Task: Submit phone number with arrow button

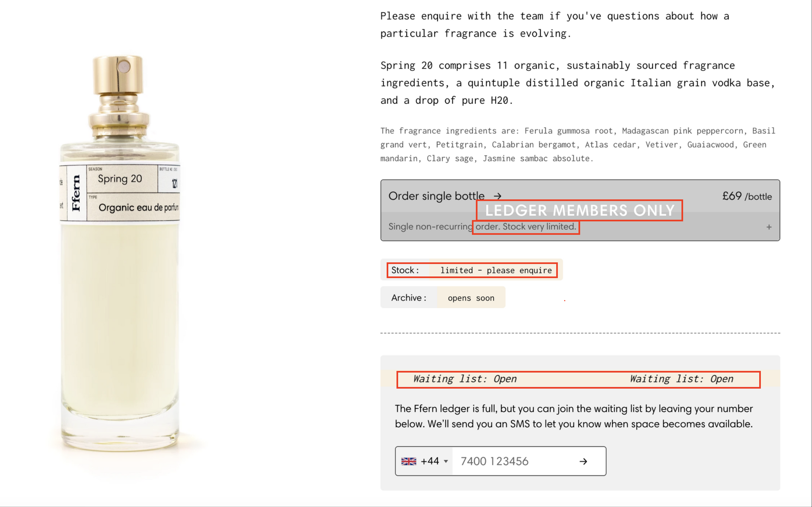Action: pyautogui.click(x=583, y=461)
